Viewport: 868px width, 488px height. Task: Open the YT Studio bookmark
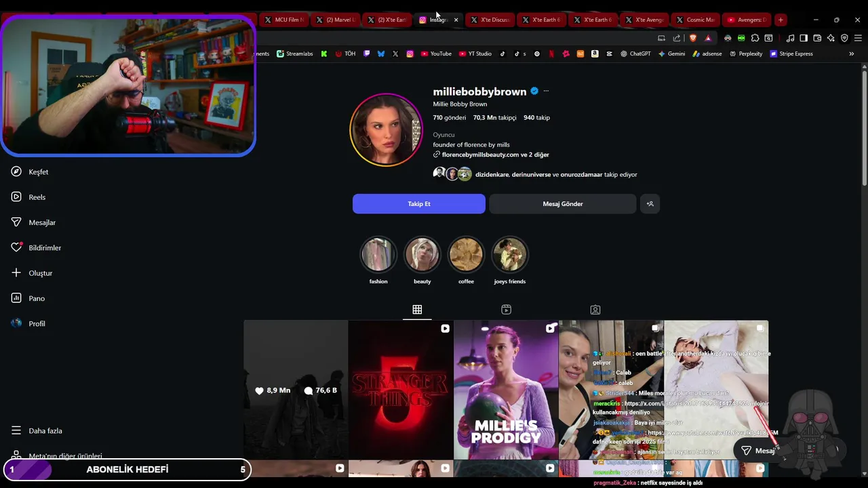click(x=475, y=54)
